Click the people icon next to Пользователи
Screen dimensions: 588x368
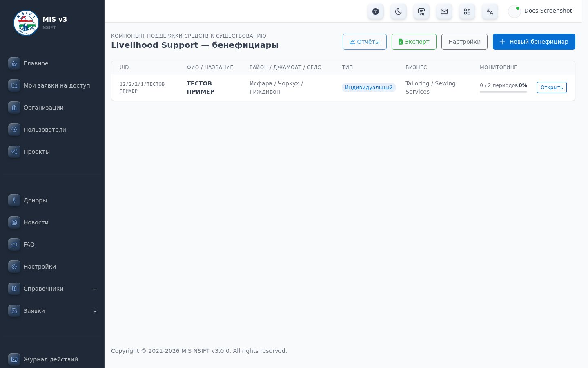pyautogui.click(x=14, y=130)
